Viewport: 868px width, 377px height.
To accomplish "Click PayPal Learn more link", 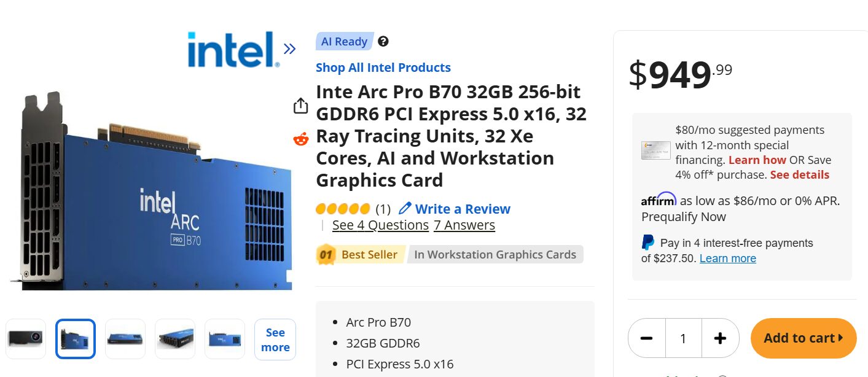I will pos(727,258).
